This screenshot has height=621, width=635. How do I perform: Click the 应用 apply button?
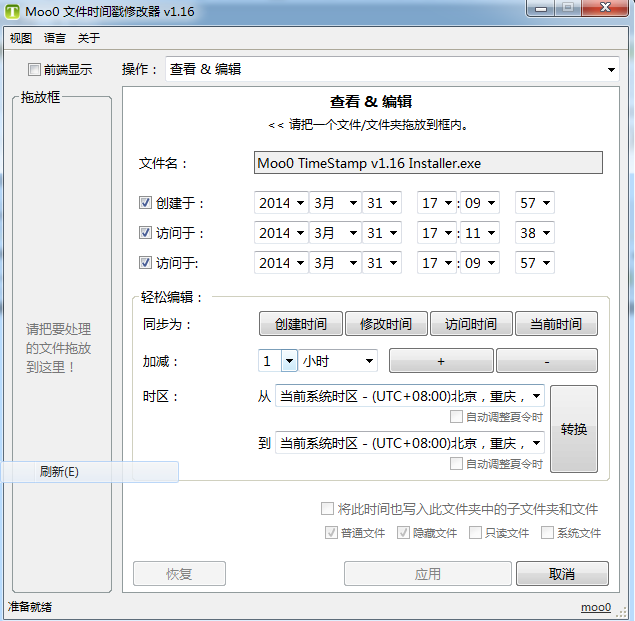pyautogui.click(x=428, y=573)
